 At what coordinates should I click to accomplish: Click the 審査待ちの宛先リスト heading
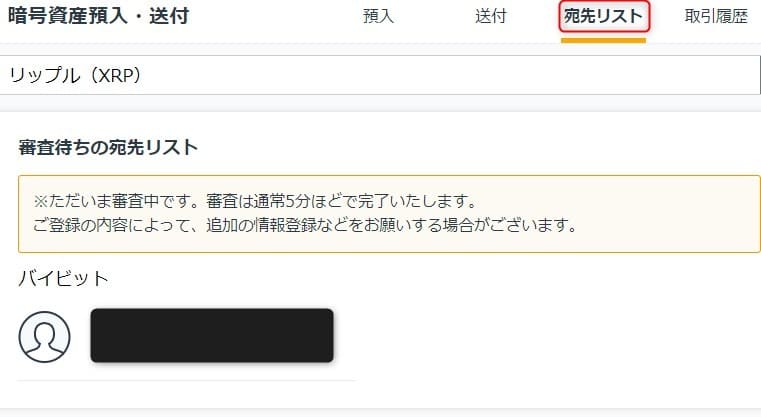[x=108, y=147]
